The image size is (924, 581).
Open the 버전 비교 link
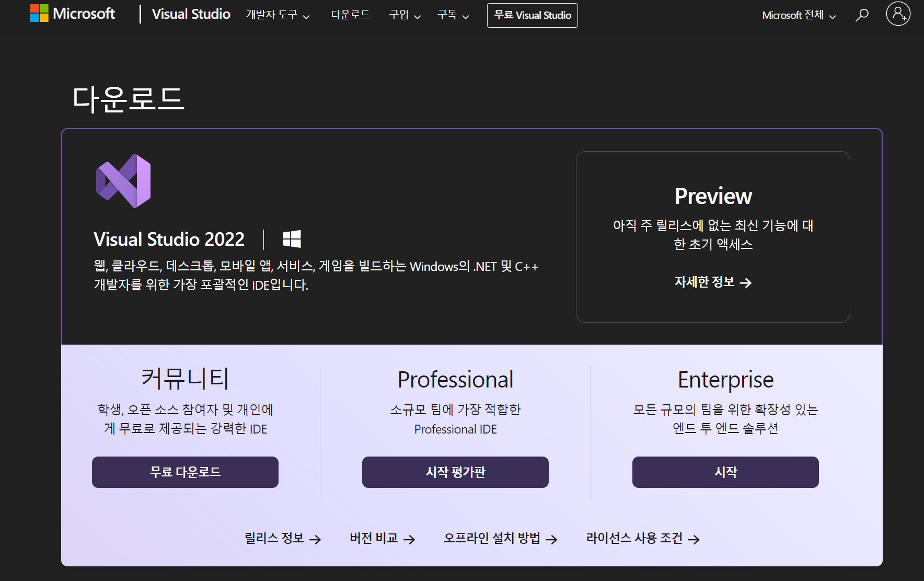[383, 538]
